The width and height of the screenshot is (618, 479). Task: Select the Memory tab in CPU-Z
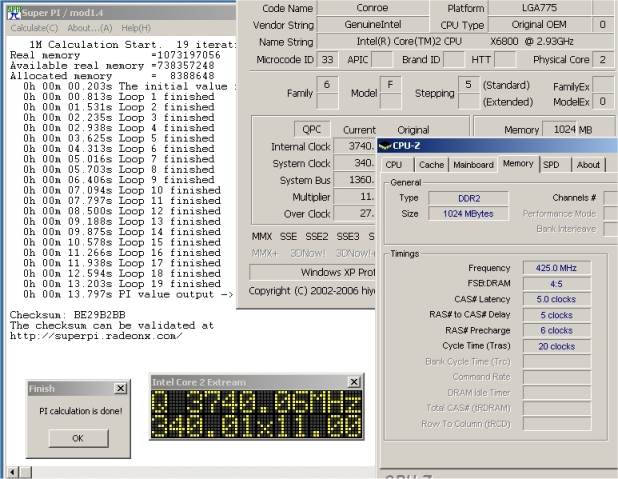coord(518,164)
